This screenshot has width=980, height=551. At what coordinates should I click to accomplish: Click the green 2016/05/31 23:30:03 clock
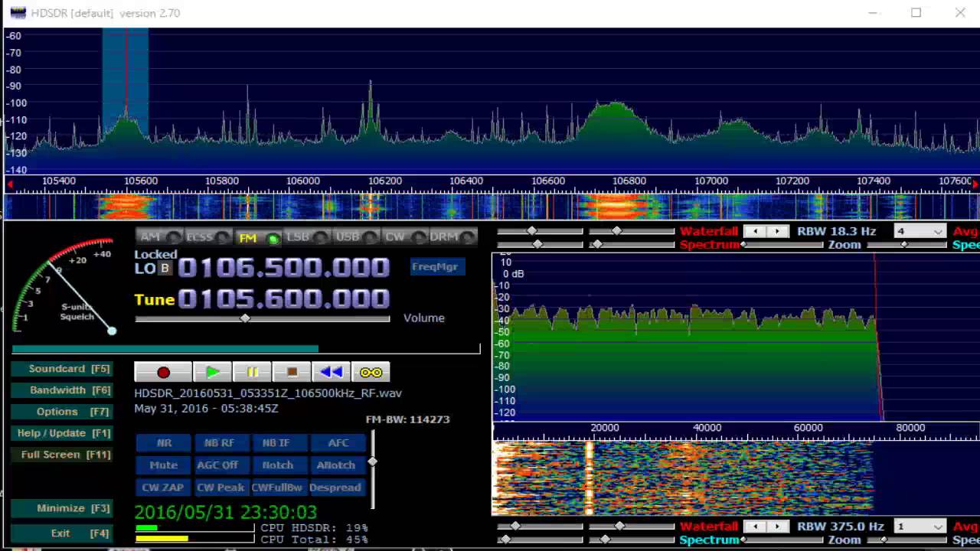pos(226,512)
